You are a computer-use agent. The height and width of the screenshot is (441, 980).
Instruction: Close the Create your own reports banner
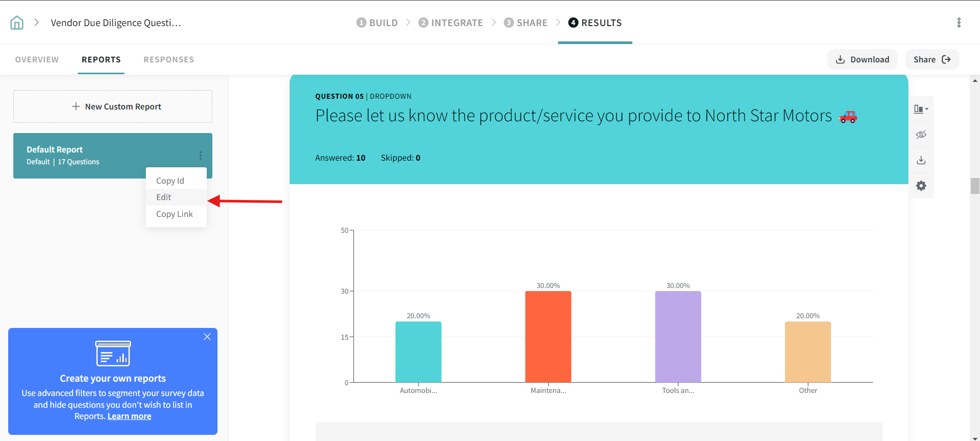click(x=207, y=337)
